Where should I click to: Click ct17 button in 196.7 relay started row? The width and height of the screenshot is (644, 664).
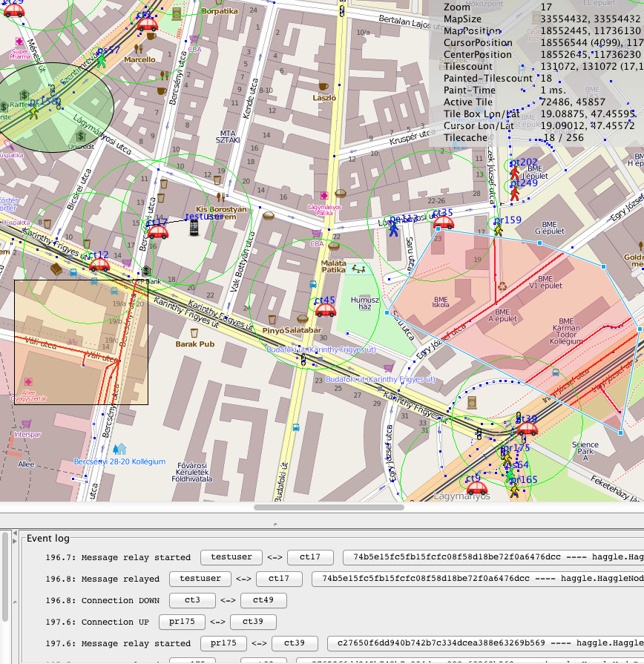coord(310,557)
